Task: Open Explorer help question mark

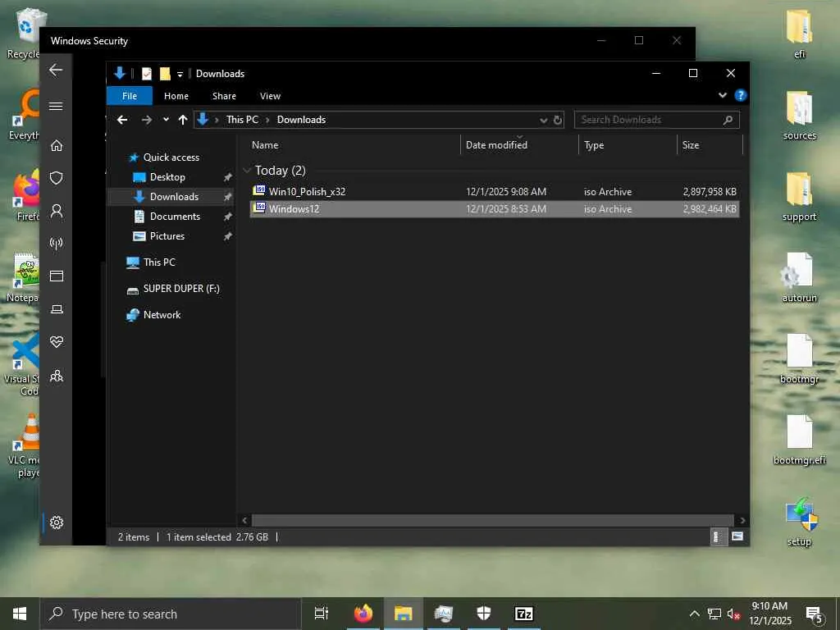Action: click(x=741, y=95)
